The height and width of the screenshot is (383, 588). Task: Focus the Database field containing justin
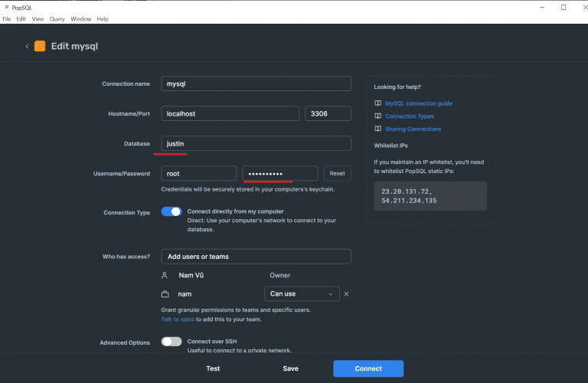256,143
